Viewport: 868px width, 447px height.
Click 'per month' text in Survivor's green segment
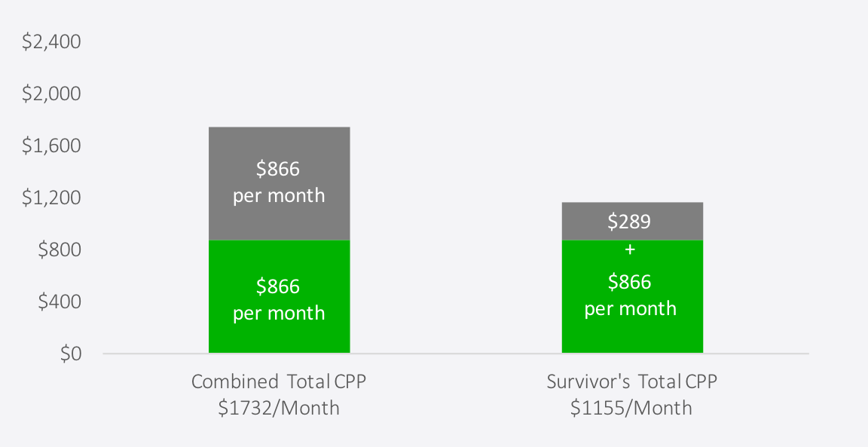point(631,308)
